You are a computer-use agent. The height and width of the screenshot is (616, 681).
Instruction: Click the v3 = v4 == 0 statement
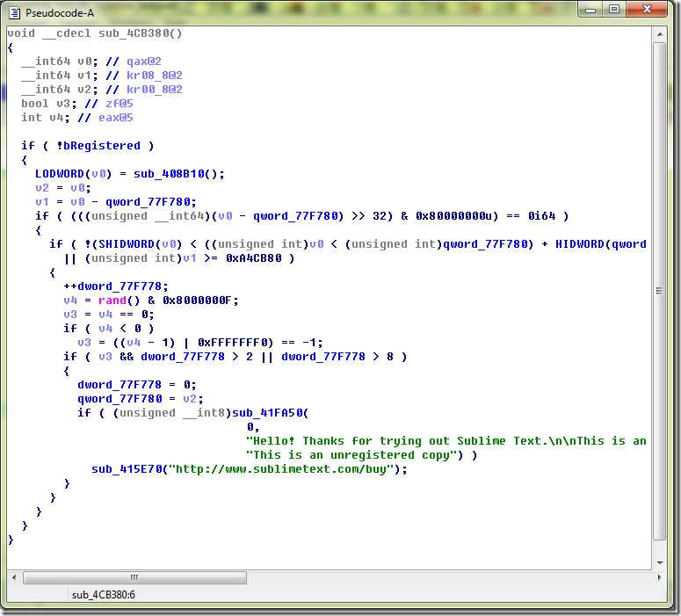click(x=109, y=314)
